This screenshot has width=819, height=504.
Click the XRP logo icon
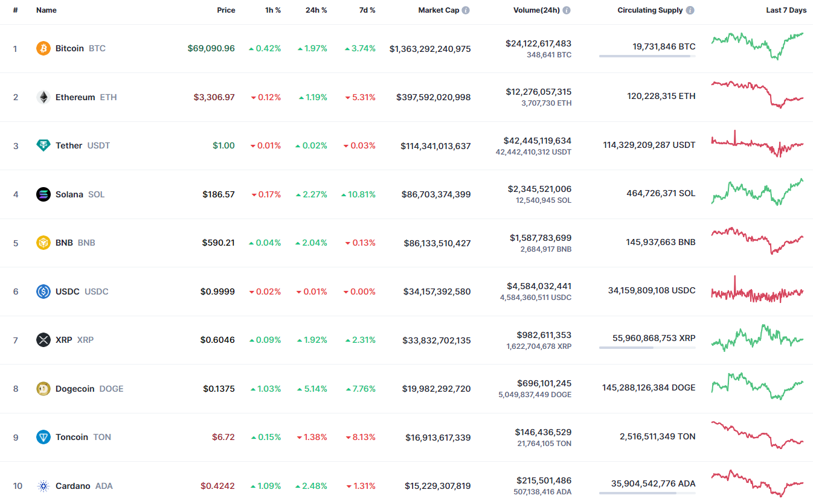(x=43, y=340)
